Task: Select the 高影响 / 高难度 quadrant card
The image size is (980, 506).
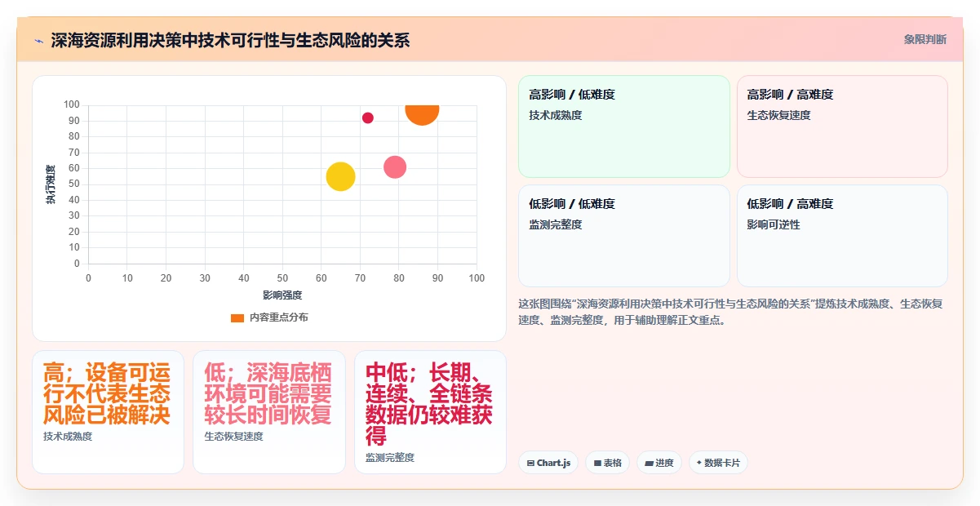Action: (842, 126)
